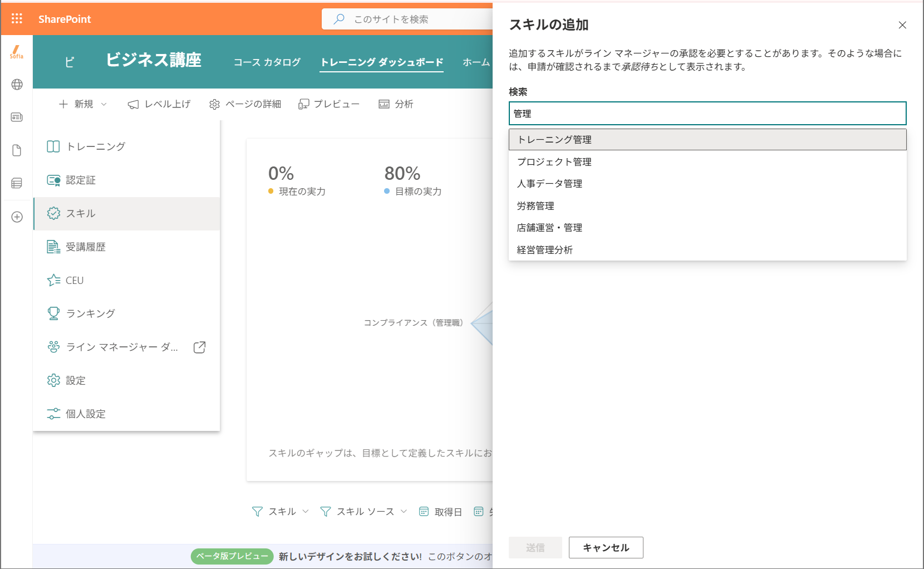This screenshot has height=569, width=924.
Task: Open 設定 in the sidebar menu
Action: 127,380
